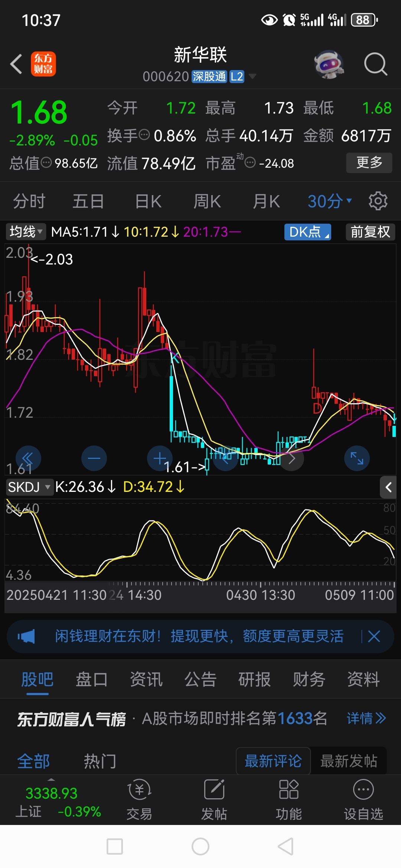Viewport: 401px width, 868px height.
Task: Zoom out chart with minus button
Action: [94, 458]
